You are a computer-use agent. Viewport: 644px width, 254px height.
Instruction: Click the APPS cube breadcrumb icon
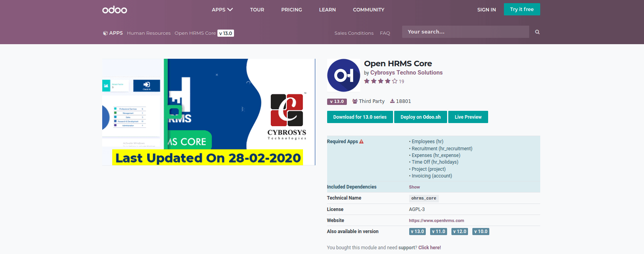105,33
